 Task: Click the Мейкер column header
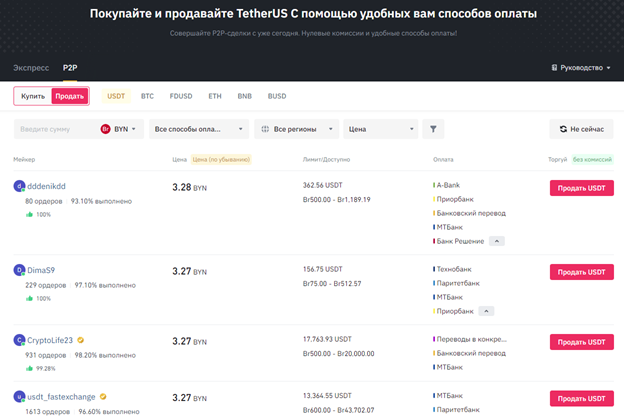tap(24, 159)
